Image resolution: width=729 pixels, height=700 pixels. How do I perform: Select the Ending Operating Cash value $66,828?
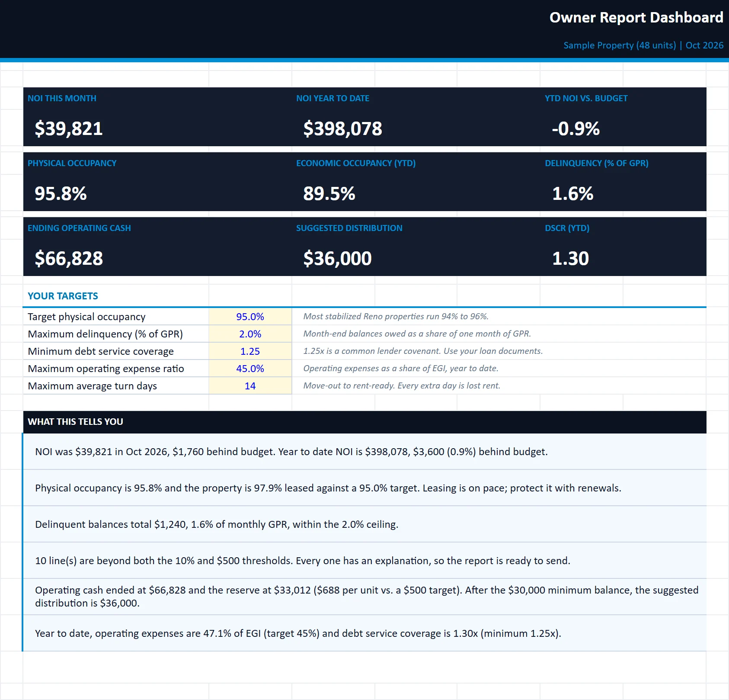click(x=69, y=258)
